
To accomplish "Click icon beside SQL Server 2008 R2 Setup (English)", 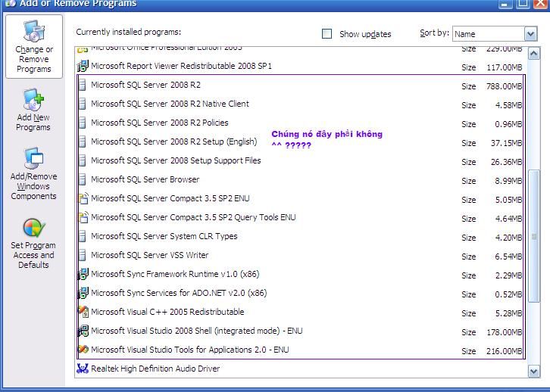I will tap(83, 142).
